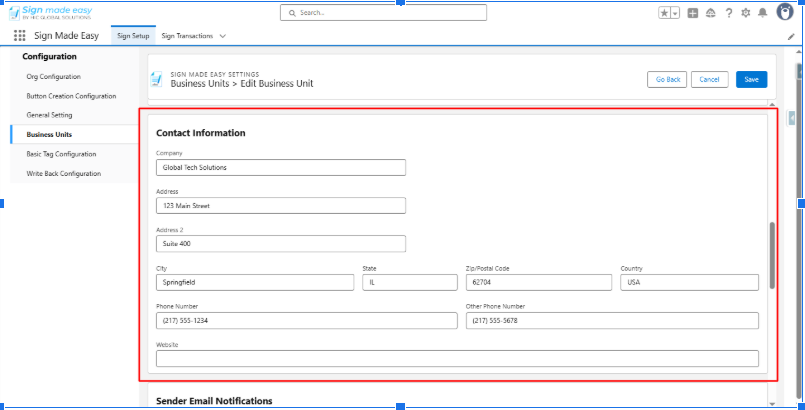Expand the Sign Transactions tab chevron

pos(222,36)
